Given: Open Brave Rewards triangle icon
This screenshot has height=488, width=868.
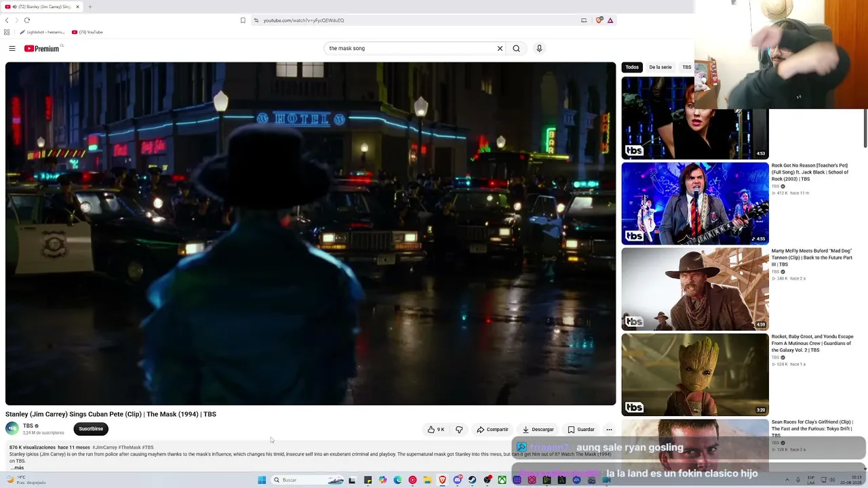Looking at the screenshot, I should tap(610, 20).
